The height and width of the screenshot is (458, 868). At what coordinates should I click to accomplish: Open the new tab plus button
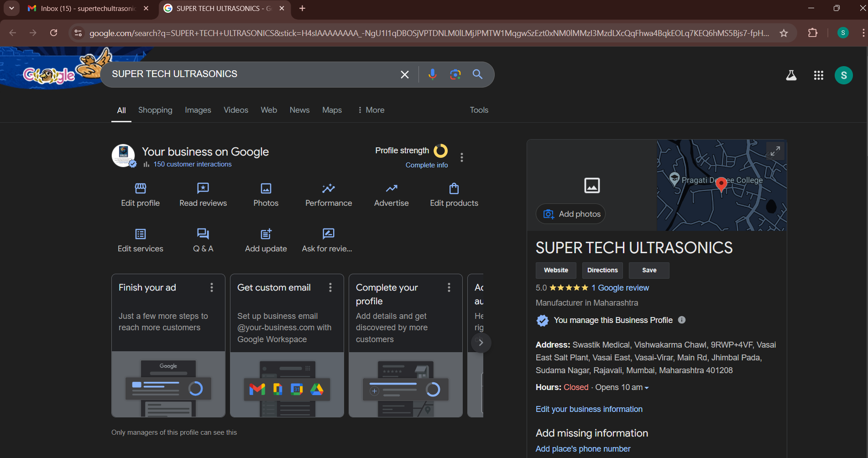coord(302,8)
